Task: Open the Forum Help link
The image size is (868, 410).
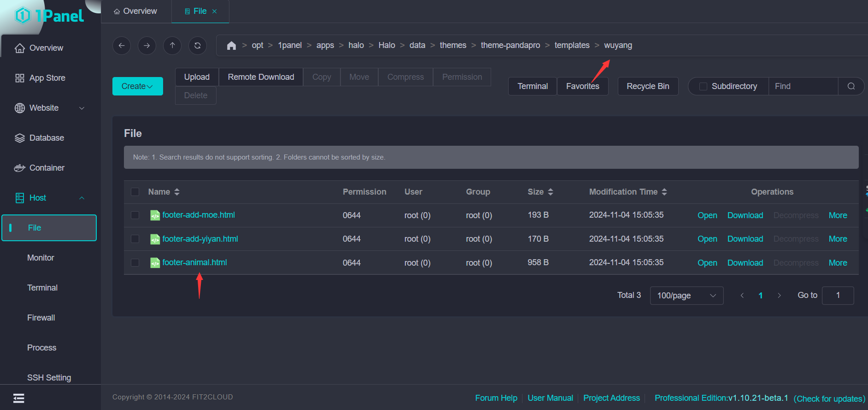Action: [x=496, y=398]
